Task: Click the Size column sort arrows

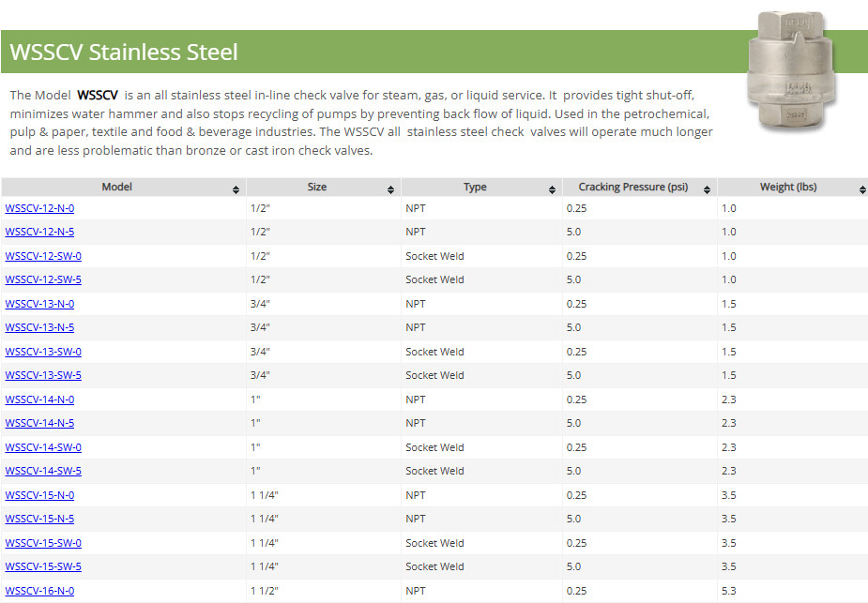Action: pos(390,189)
